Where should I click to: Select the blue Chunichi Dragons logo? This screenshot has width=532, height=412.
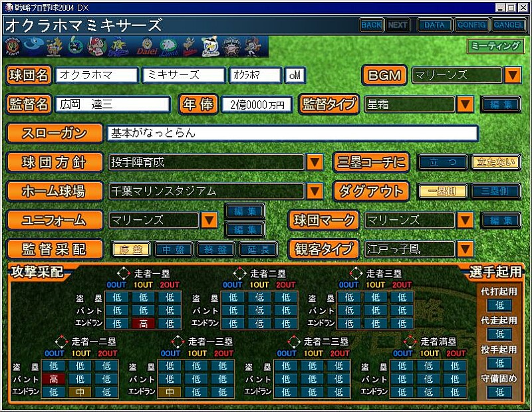click(34, 45)
